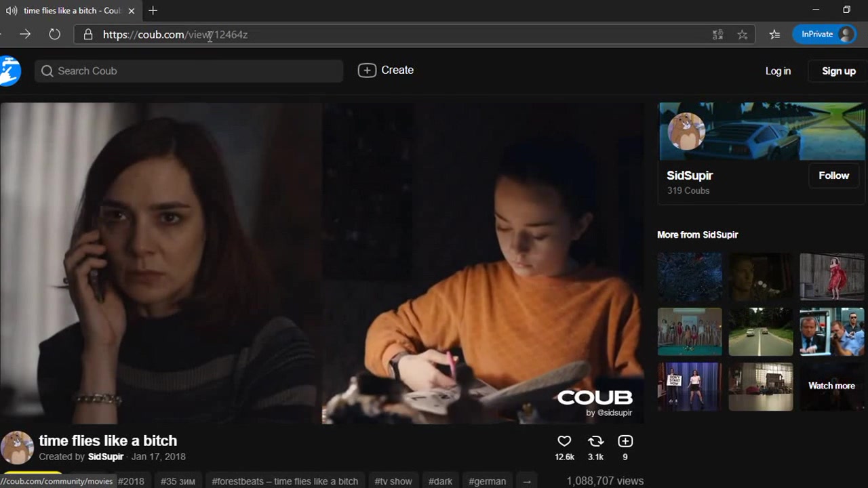Click the red dress thumbnail under More from SidSupir
868x488 pixels.
[831, 277]
